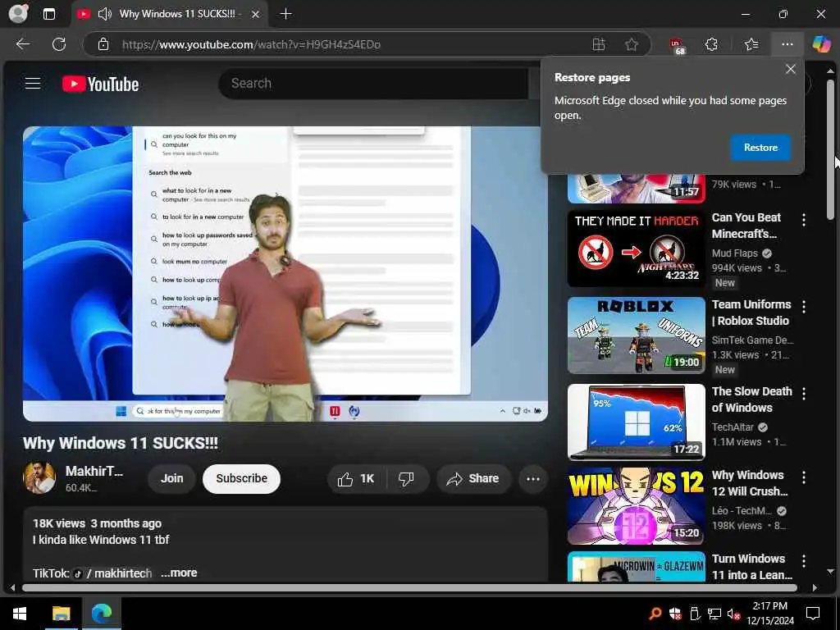840x630 pixels.
Task: Open more actions below the video
Action: 532,479
